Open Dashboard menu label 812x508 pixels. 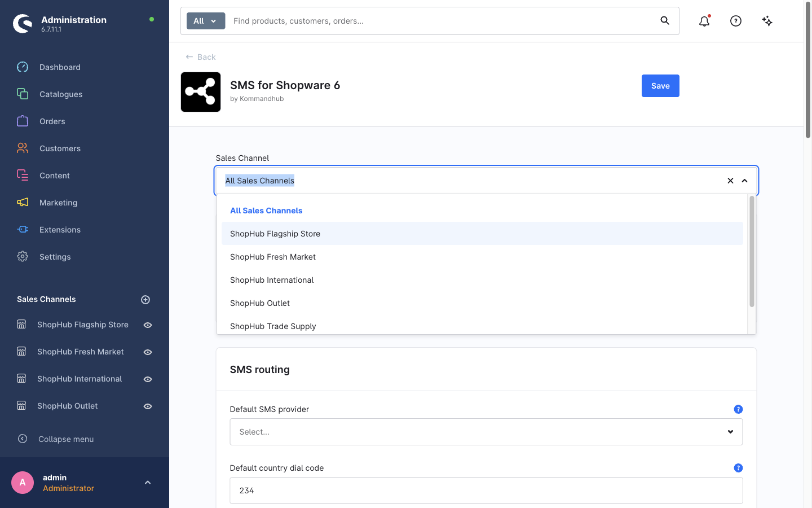pyautogui.click(x=60, y=67)
